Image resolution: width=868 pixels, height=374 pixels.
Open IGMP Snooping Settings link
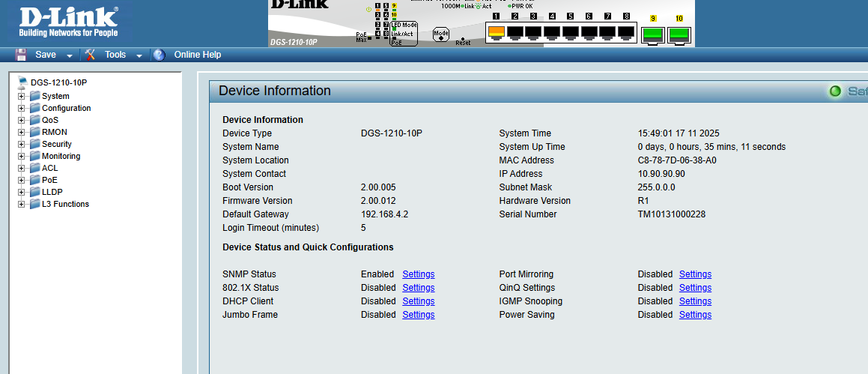coord(695,301)
